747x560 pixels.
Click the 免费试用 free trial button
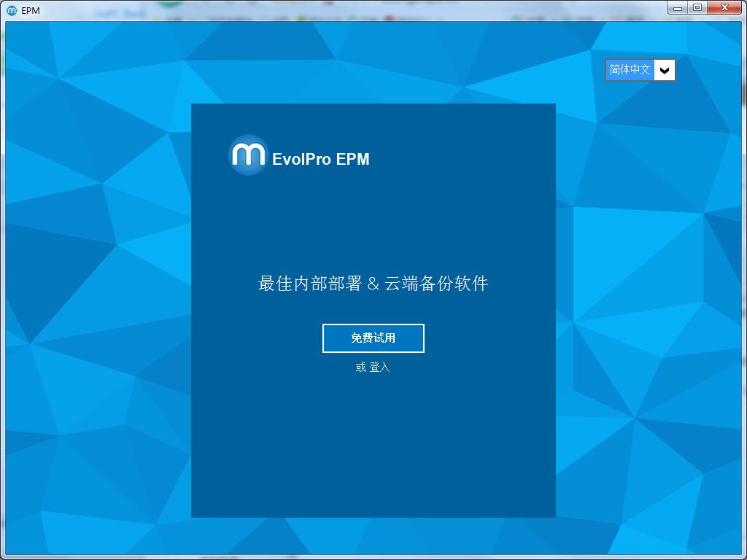[x=373, y=338]
